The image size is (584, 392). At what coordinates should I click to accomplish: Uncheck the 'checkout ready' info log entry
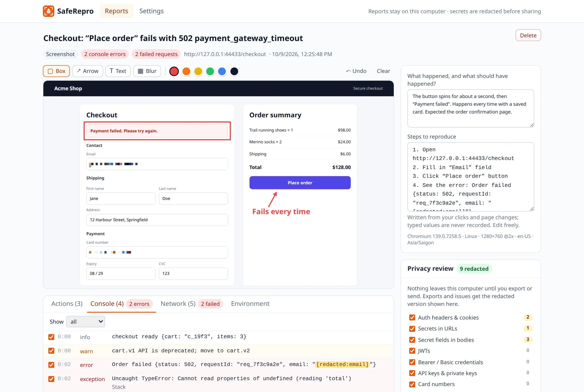click(x=51, y=337)
